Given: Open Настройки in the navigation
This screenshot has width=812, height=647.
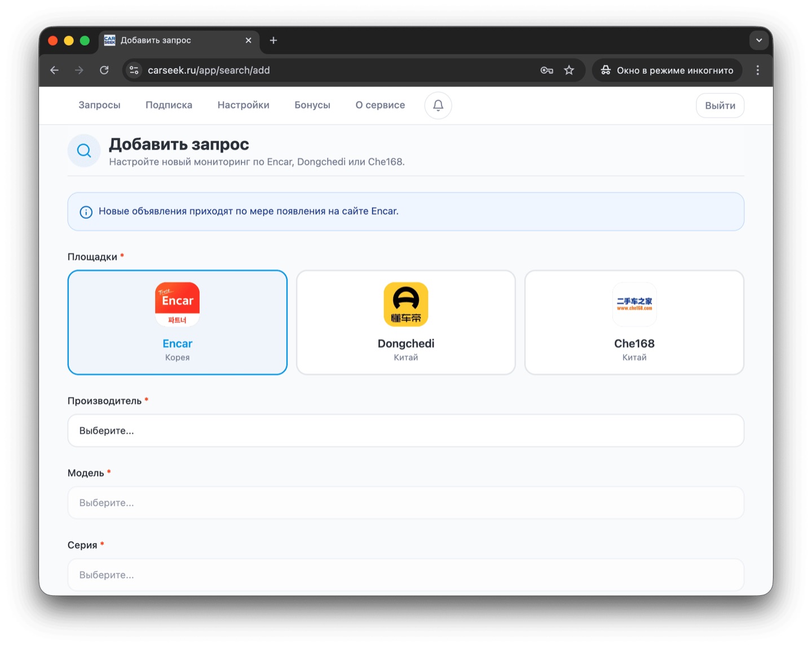Looking at the screenshot, I should [x=244, y=105].
